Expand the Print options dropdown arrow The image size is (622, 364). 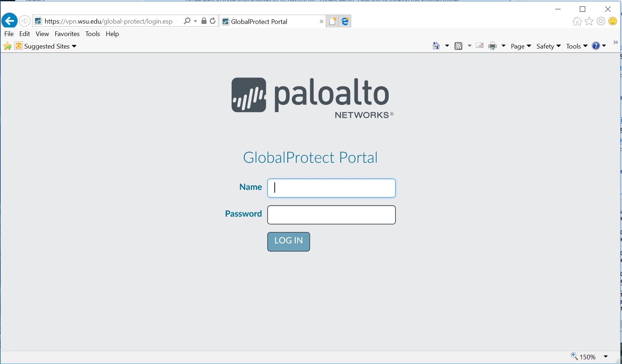(503, 46)
